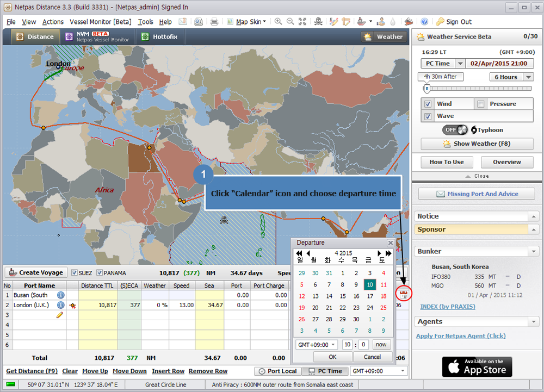The height and width of the screenshot is (392, 544).
Task: Click info icon for Busan row
Action: click(61, 295)
